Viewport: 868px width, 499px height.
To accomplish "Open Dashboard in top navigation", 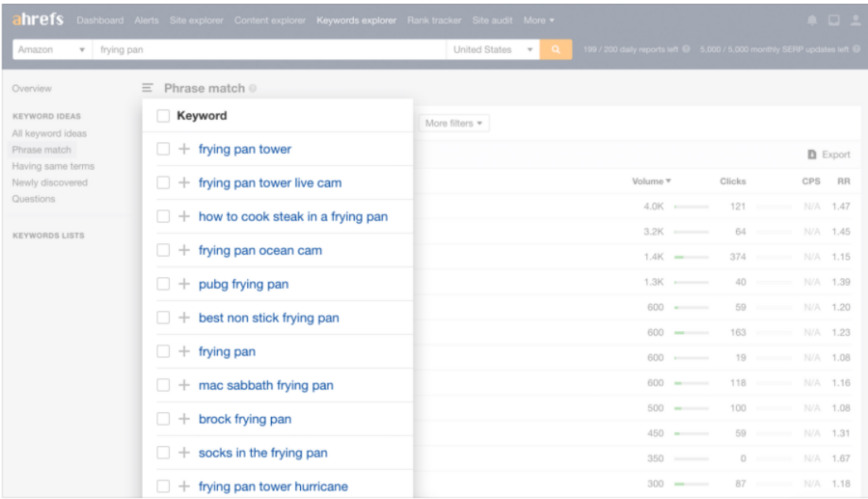I will click(x=100, y=21).
